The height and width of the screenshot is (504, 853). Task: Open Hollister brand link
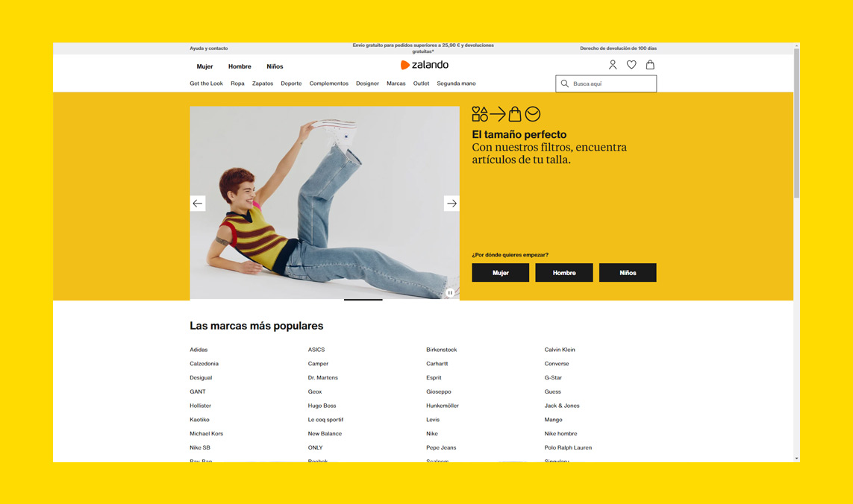(x=200, y=406)
